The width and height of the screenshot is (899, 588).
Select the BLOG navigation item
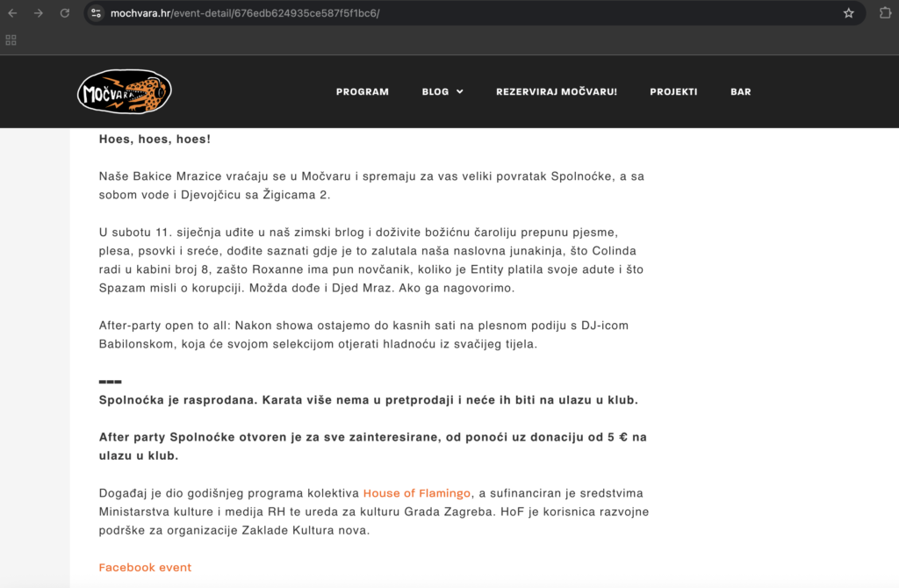pos(435,91)
